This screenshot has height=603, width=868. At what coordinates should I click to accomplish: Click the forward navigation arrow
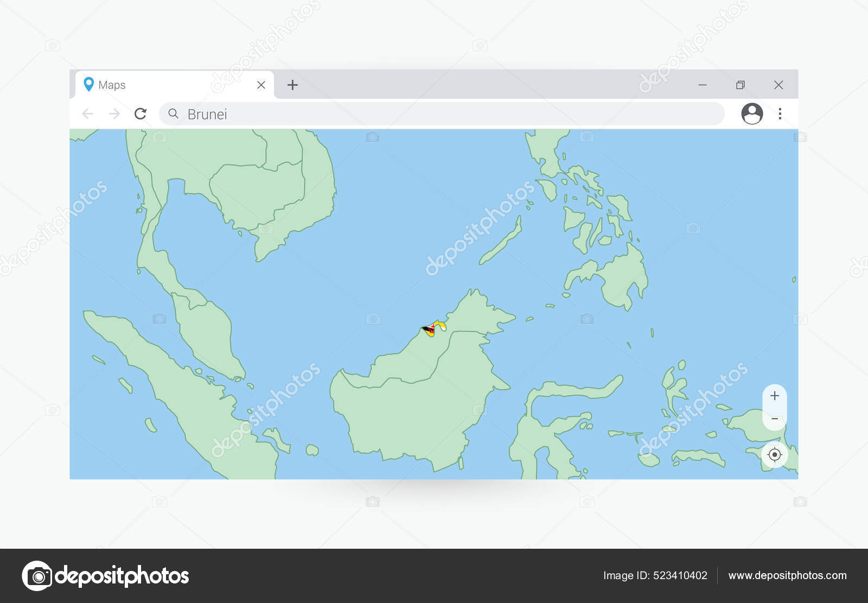[x=114, y=114]
